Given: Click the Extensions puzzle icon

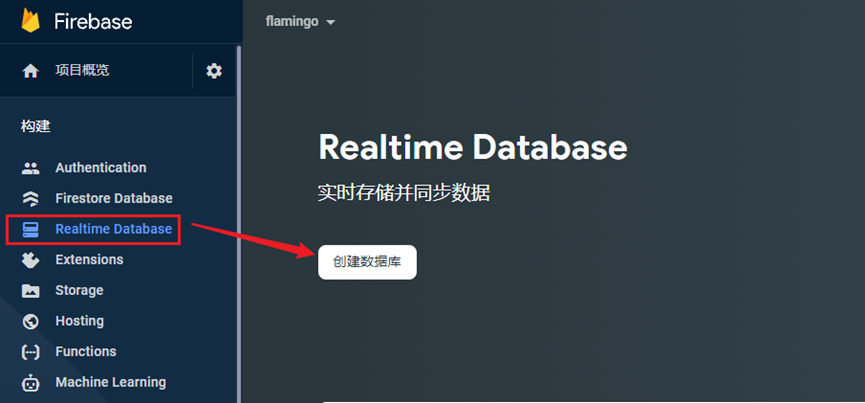Looking at the screenshot, I should tap(30, 260).
